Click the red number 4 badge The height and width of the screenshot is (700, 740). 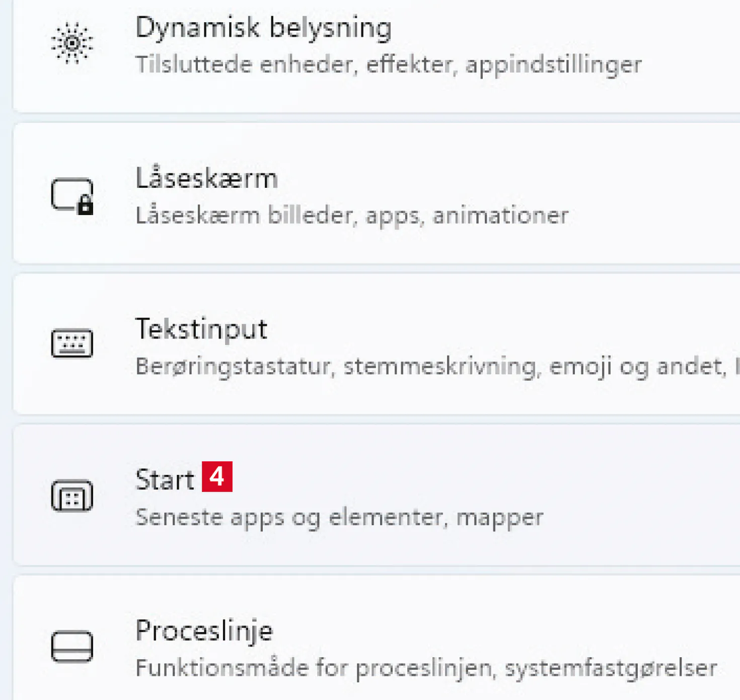click(217, 476)
